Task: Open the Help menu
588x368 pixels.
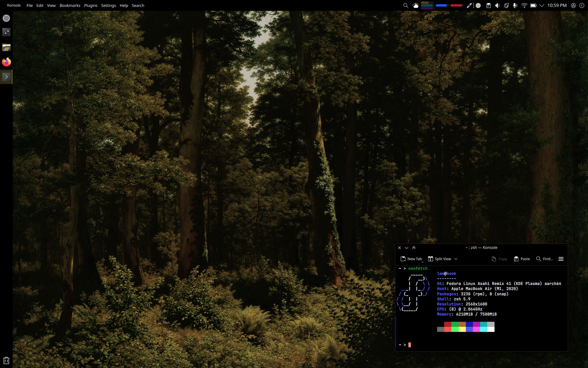Action: tap(124, 5)
